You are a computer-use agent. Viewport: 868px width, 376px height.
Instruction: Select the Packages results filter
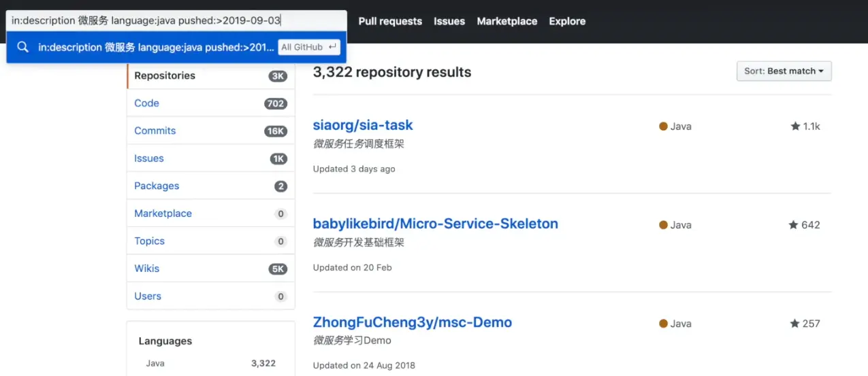[211, 186]
